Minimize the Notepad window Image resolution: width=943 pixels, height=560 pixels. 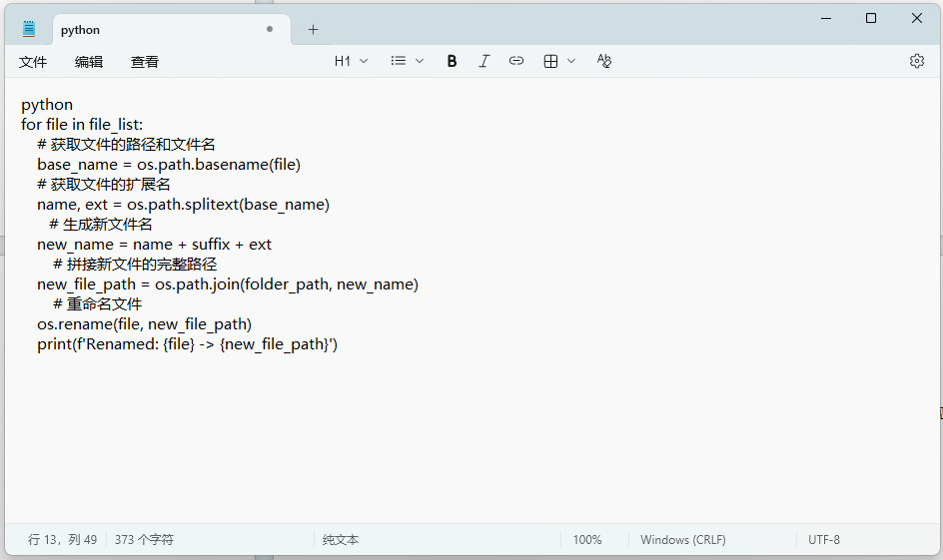pyautogui.click(x=826, y=18)
